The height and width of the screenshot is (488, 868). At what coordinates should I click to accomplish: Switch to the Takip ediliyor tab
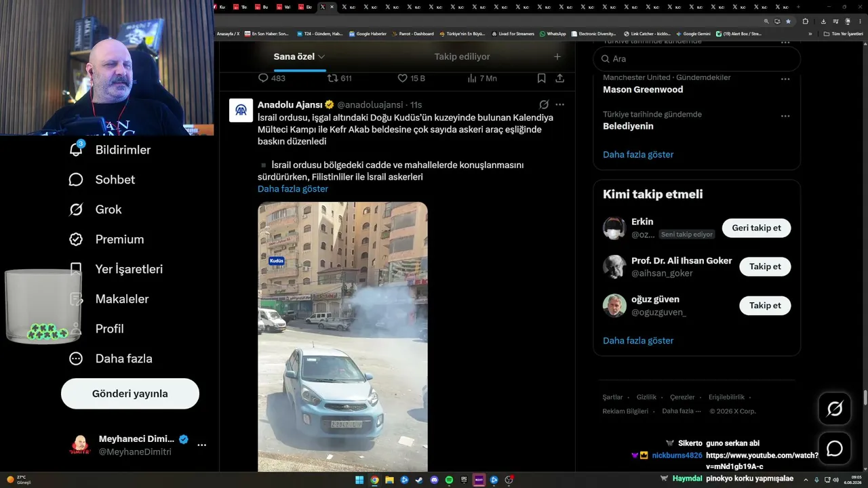pyautogui.click(x=462, y=57)
